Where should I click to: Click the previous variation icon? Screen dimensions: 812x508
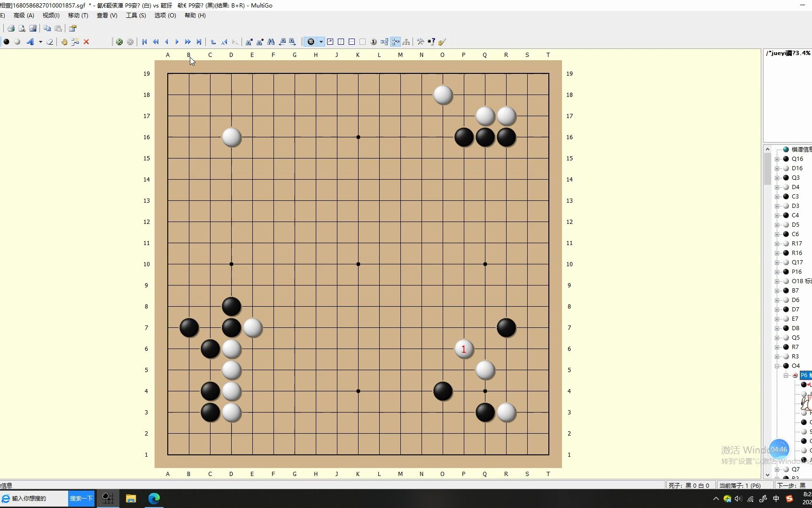[x=224, y=42]
